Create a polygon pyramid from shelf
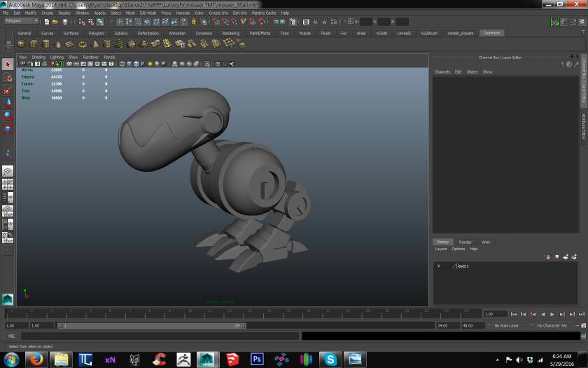This screenshot has height=368, width=588. [95, 44]
